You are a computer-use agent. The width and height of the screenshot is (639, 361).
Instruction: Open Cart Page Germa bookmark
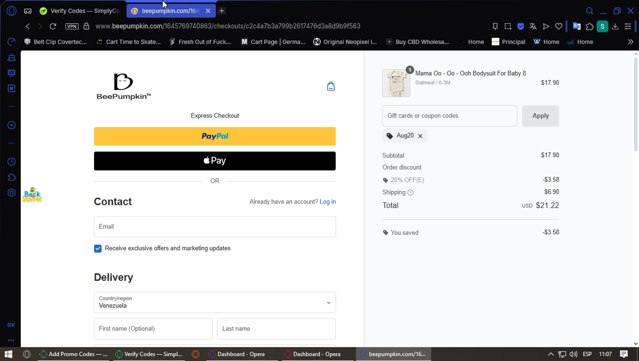click(x=273, y=42)
